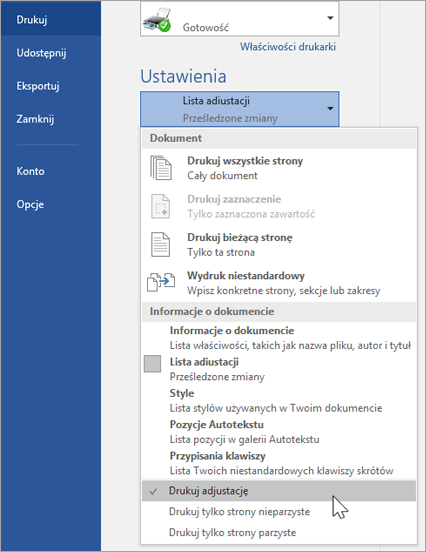Select Lista adiustacji Prześledzone zmiany entry
This screenshot has height=552, width=426.
278,369
